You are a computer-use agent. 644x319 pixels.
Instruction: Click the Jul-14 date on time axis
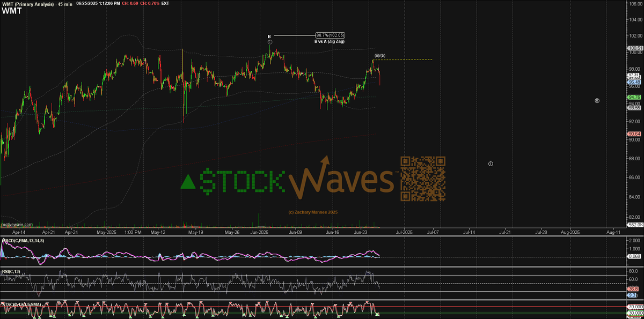(469, 233)
